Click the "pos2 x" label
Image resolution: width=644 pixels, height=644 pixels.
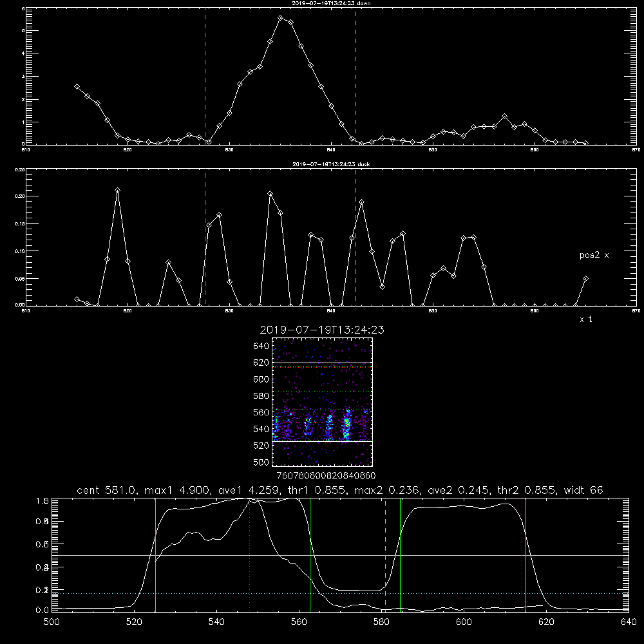click(x=594, y=255)
